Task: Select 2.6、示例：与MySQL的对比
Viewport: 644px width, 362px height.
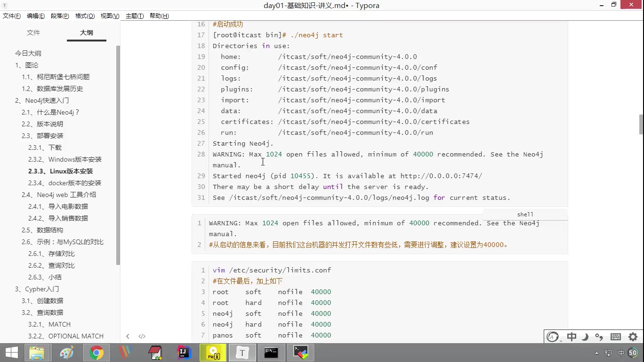Action: point(63,242)
